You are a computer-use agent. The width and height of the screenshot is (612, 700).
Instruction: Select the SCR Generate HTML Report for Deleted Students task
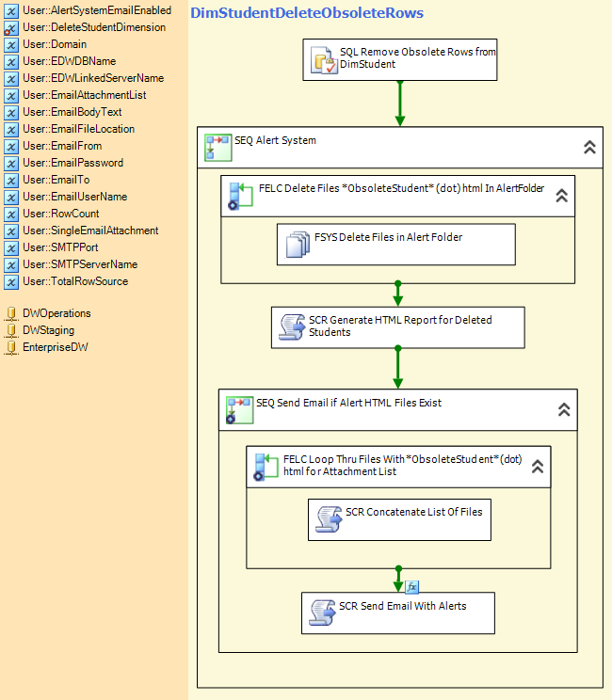(x=398, y=327)
